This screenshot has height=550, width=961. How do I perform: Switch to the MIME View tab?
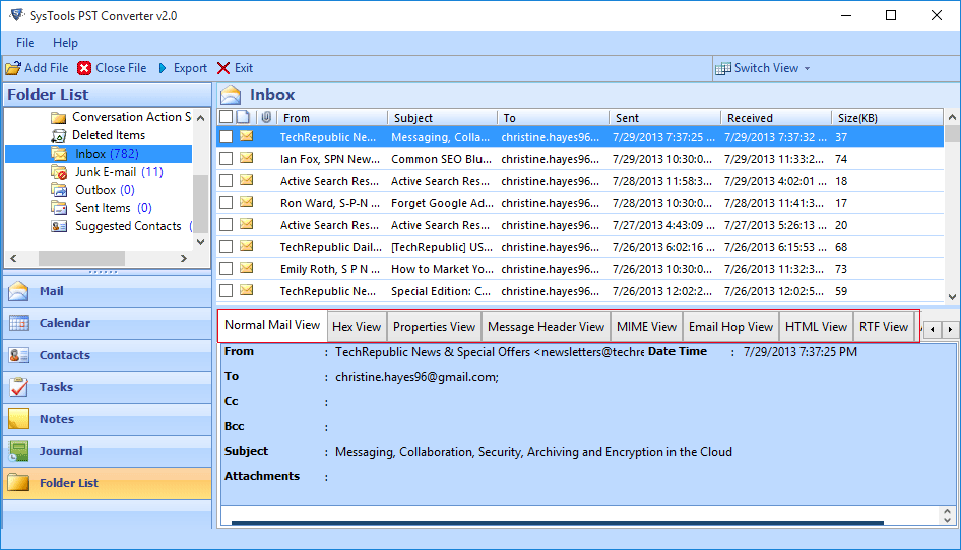647,327
